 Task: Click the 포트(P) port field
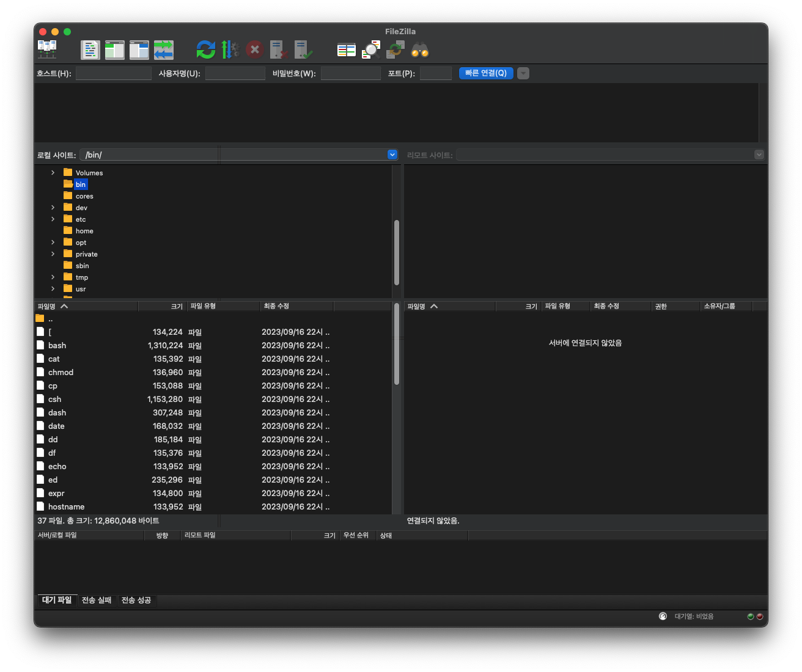click(x=436, y=73)
